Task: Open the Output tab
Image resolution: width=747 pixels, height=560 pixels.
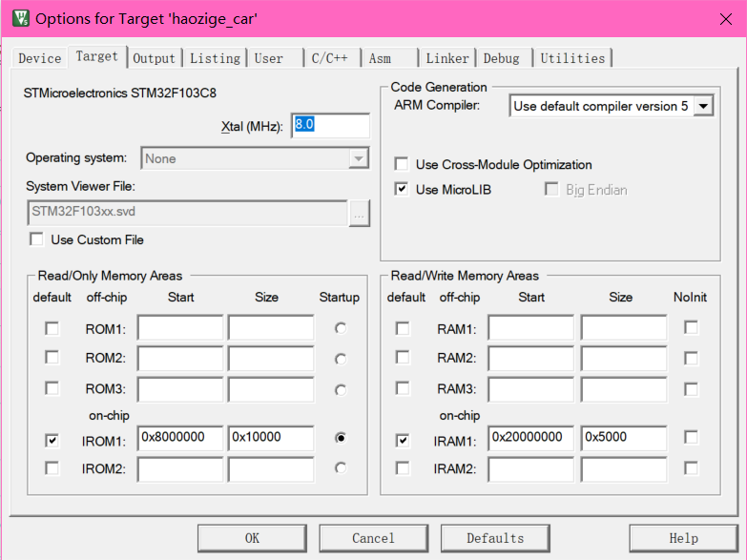Action: pos(154,58)
